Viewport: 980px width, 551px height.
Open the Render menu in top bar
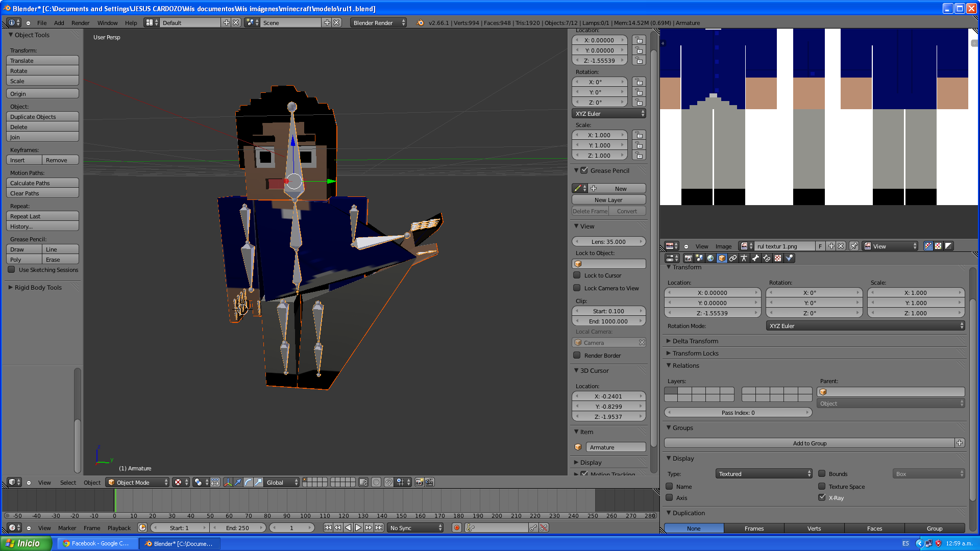(80, 23)
